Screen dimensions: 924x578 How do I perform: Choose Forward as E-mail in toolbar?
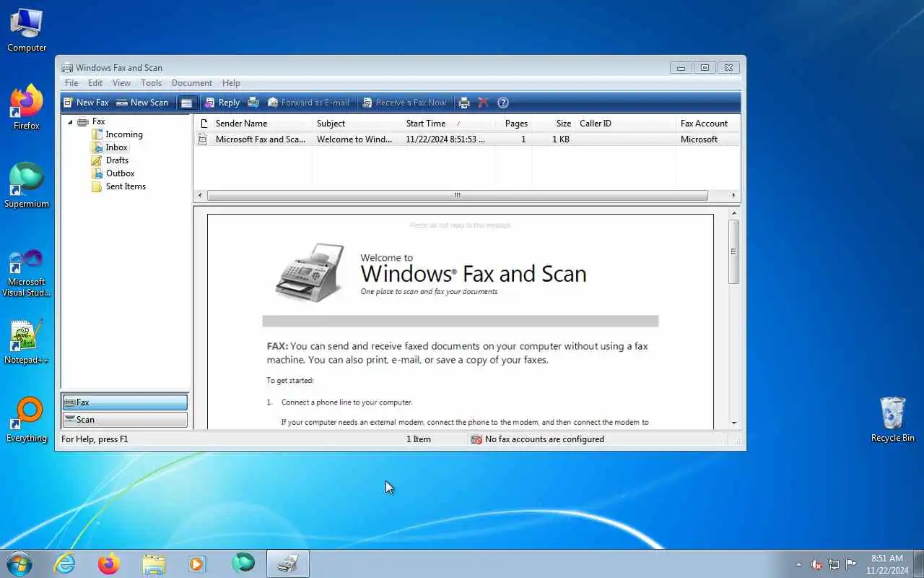308,103
